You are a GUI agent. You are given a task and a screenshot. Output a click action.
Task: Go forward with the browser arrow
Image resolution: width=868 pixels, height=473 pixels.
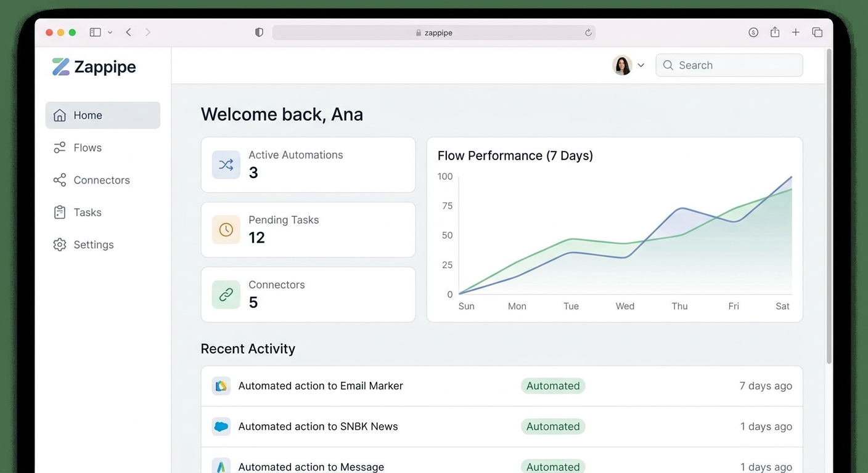[148, 32]
